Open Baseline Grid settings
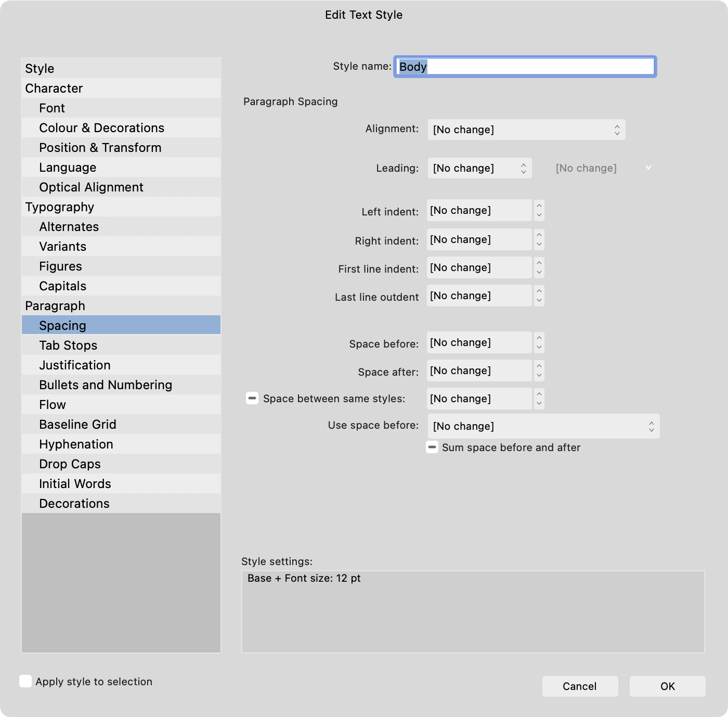 tap(77, 424)
